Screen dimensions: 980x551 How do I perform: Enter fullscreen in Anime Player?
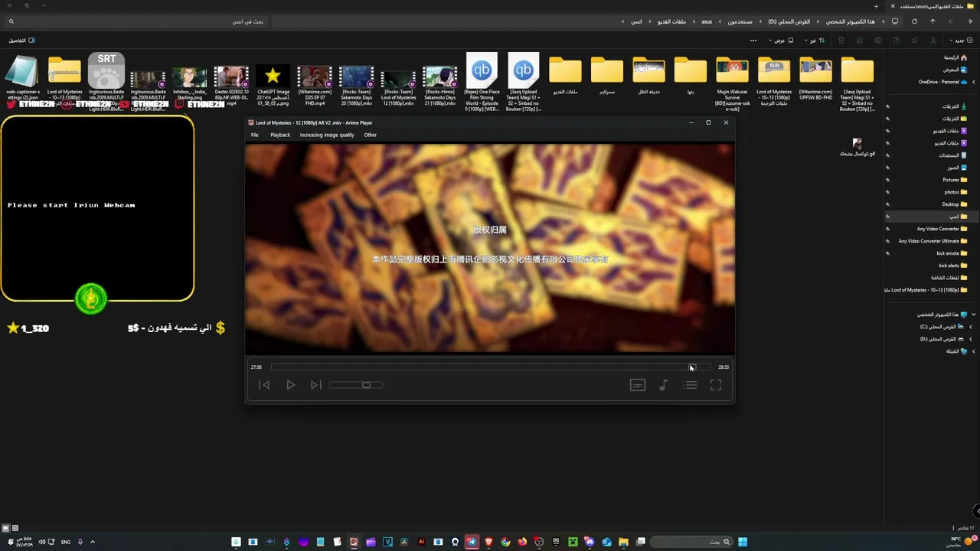tap(716, 385)
